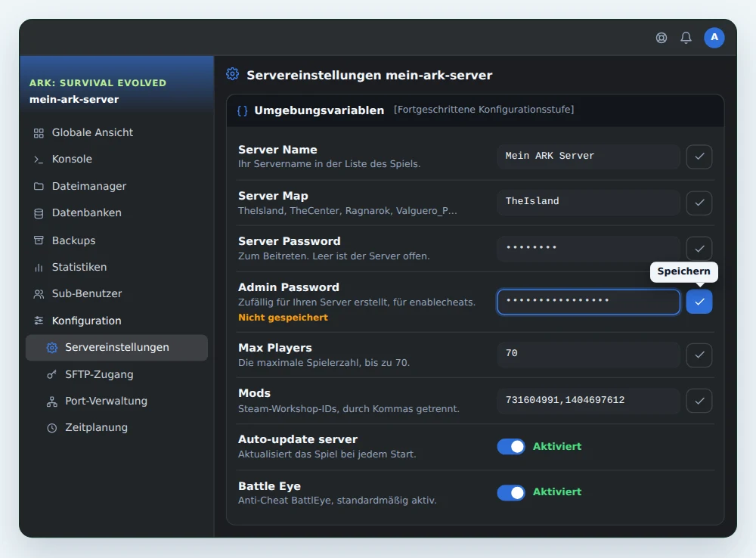Disable the Auto-update server toggle
756x558 pixels.
point(511,447)
